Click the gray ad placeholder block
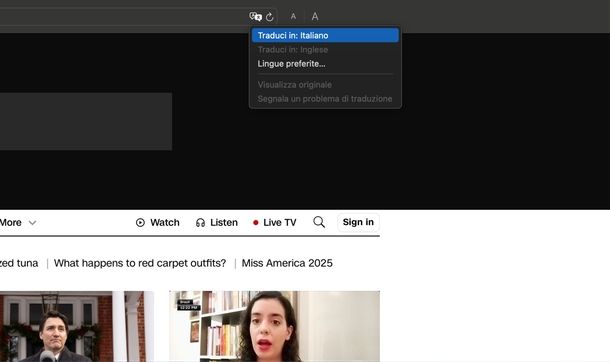The image size is (610, 362). (x=86, y=121)
